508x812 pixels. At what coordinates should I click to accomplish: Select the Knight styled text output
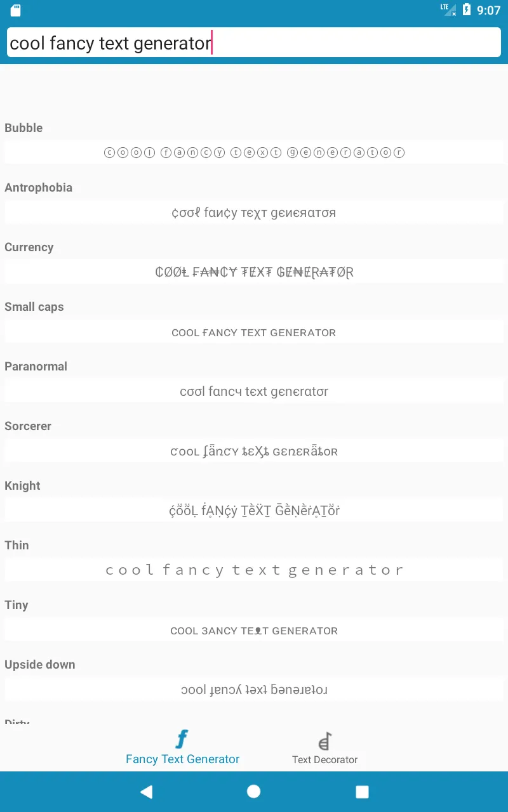pyautogui.click(x=254, y=511)
